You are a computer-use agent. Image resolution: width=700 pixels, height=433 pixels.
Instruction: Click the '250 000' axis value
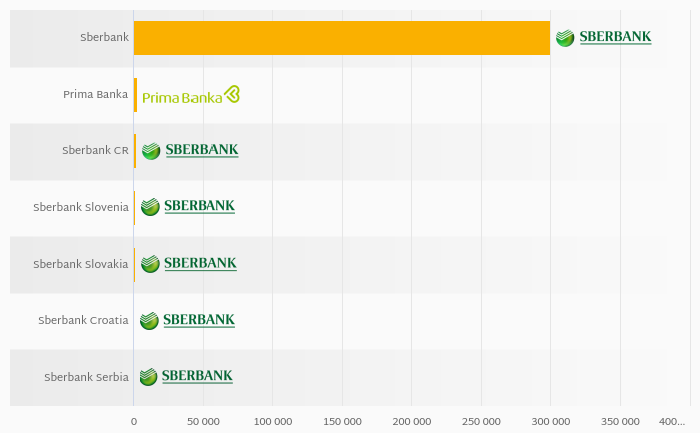481,421
